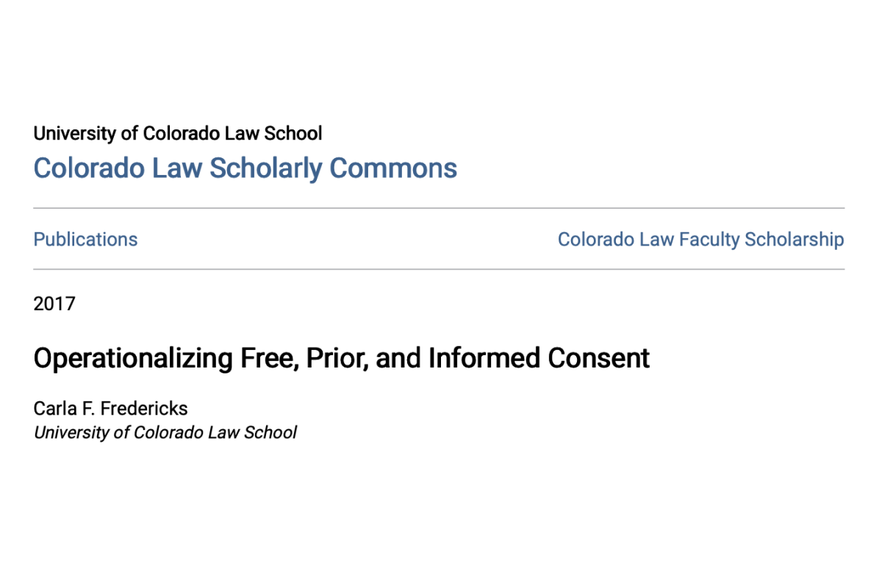Open the Publications link
Screen dimensions: 882x588
(85, 240)
